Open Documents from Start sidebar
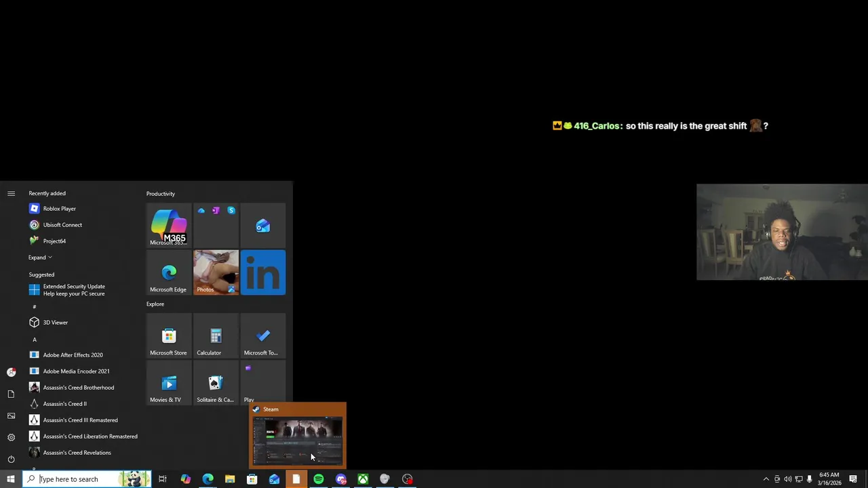Screen dimensions: 868x488 pos(11,394)
